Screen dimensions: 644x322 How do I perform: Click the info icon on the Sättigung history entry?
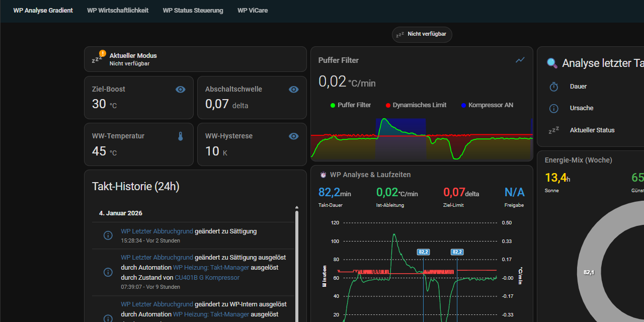click(x=108, y=235)
